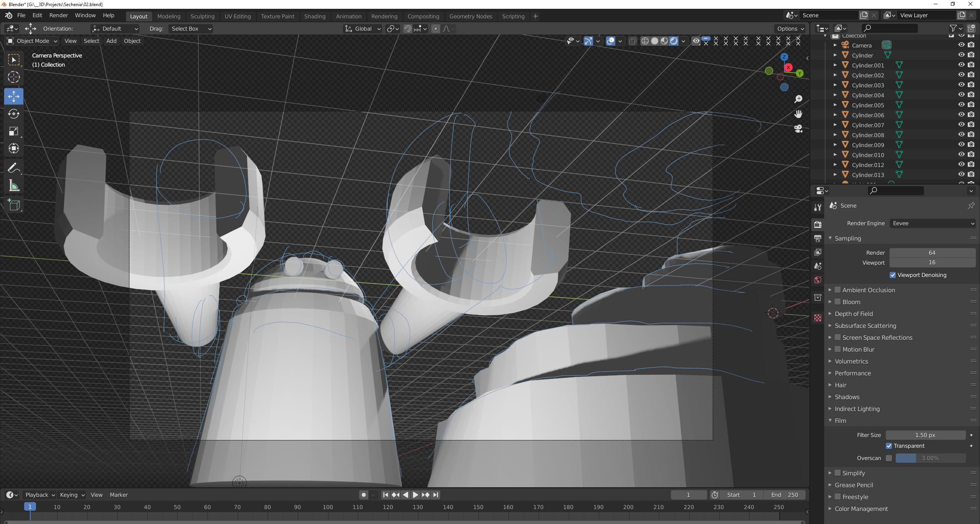The image size is (980, 524).
Task: Switch to wireframe viewport shading
Action: click(x=645, y=41)
